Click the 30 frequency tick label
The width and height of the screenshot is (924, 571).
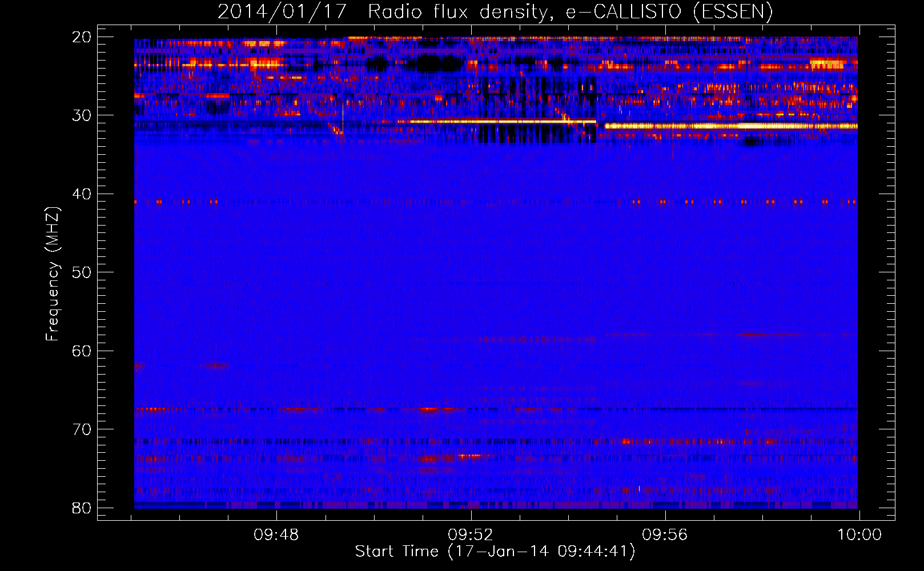[82, 115]
